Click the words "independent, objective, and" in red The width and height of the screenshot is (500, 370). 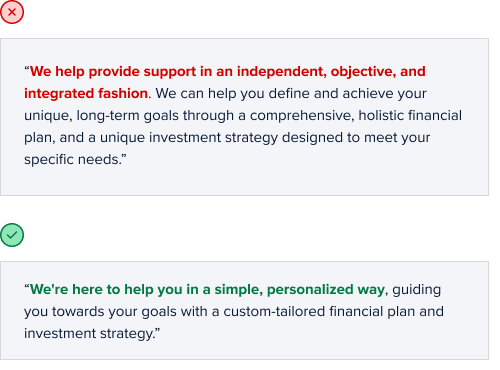click(331, 72)
